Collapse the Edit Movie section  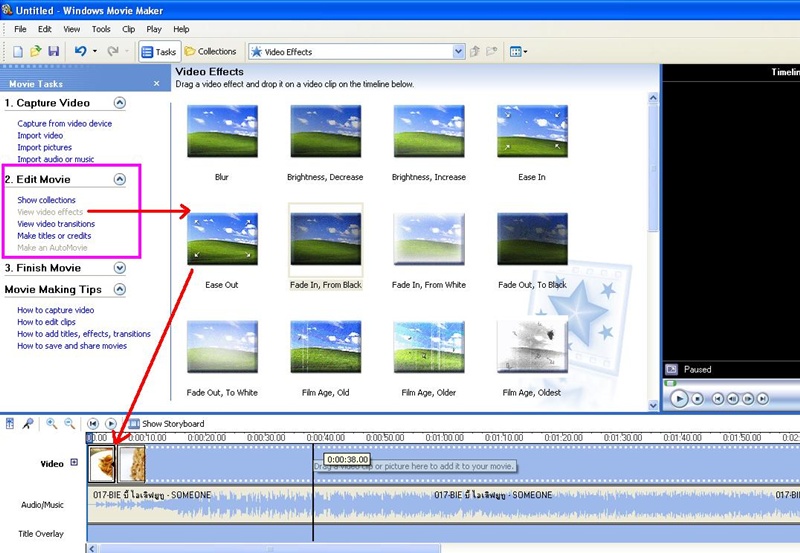click(x=119, y=179)
